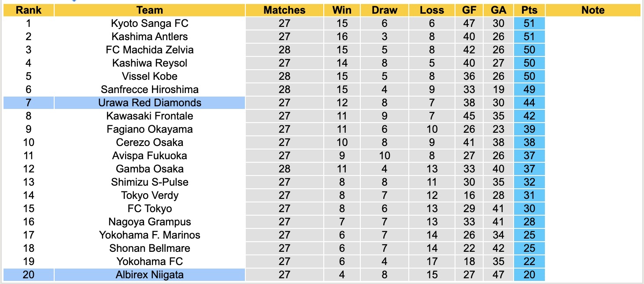Click the Note column header
This screenshot has width=644, height=284.
pos(592,10)
